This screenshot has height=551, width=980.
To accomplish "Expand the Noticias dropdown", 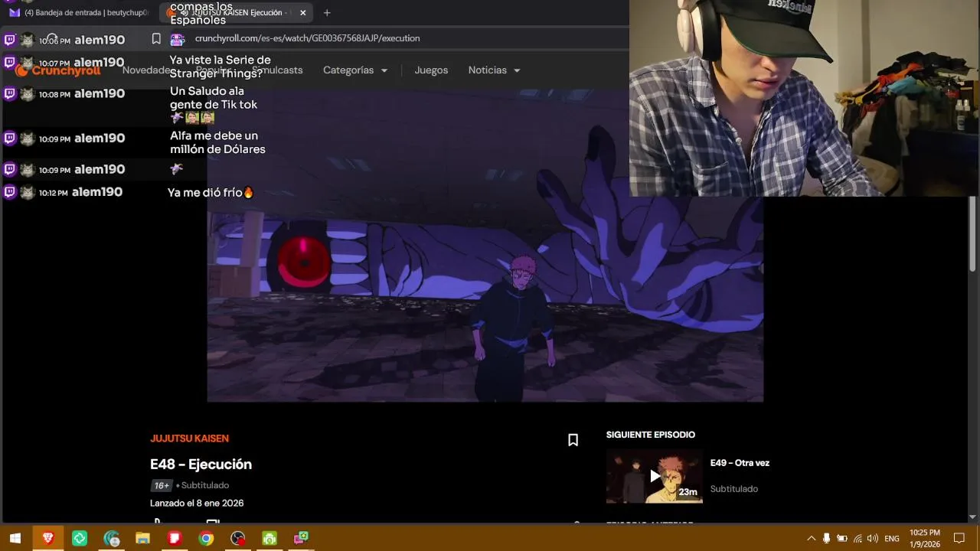I will click(x=494, y=70).
